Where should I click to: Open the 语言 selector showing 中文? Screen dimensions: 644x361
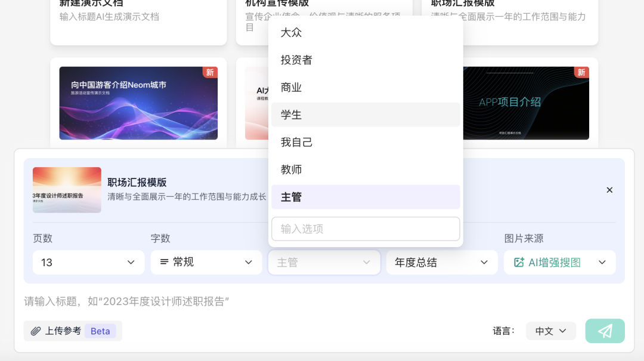[x=550, y=331]
